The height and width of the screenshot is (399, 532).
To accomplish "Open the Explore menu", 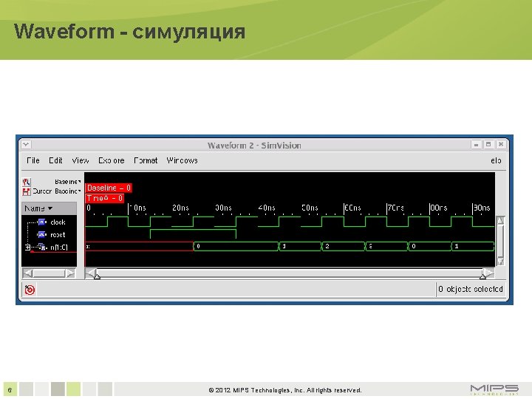I will [112, 160].
